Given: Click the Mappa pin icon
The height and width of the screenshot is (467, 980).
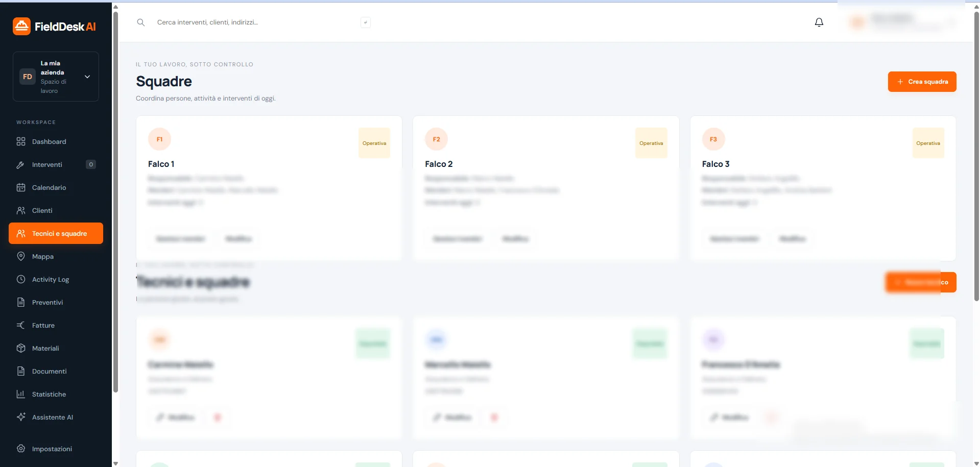Looking at the screenshot, I should (x=21, y=256).
